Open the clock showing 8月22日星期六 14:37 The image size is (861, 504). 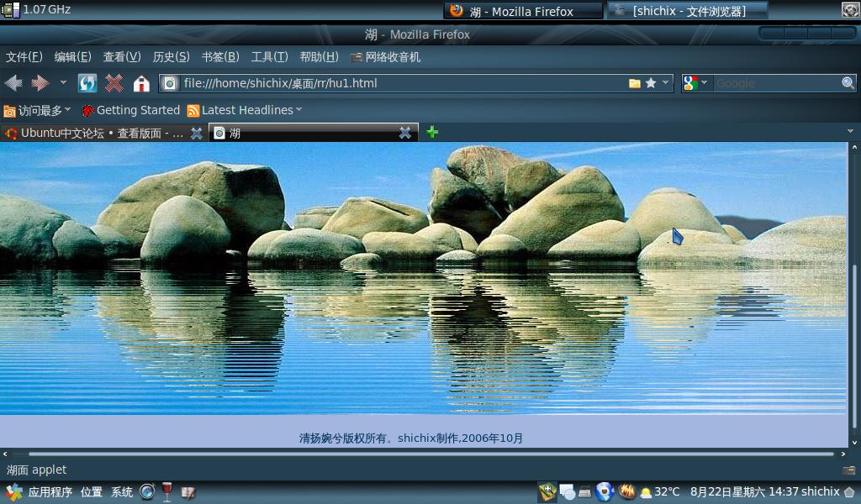pyautogui.click(x=744, y=492)
